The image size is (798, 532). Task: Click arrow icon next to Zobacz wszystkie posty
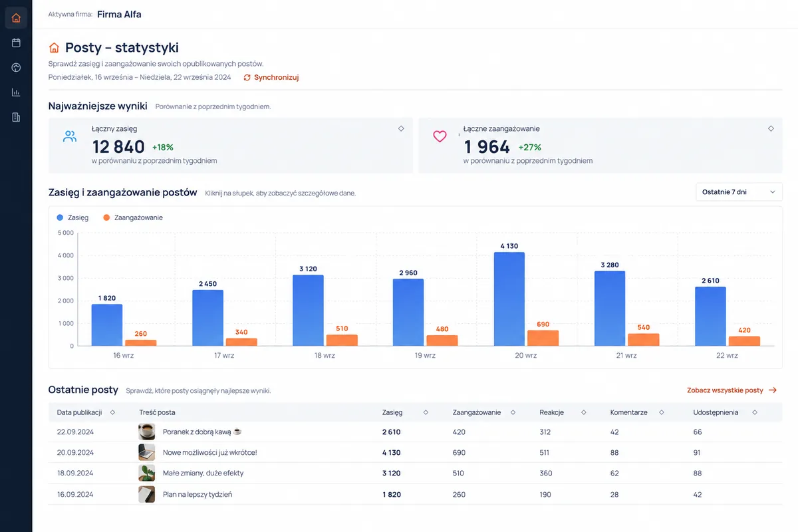[x=772, y=390]
